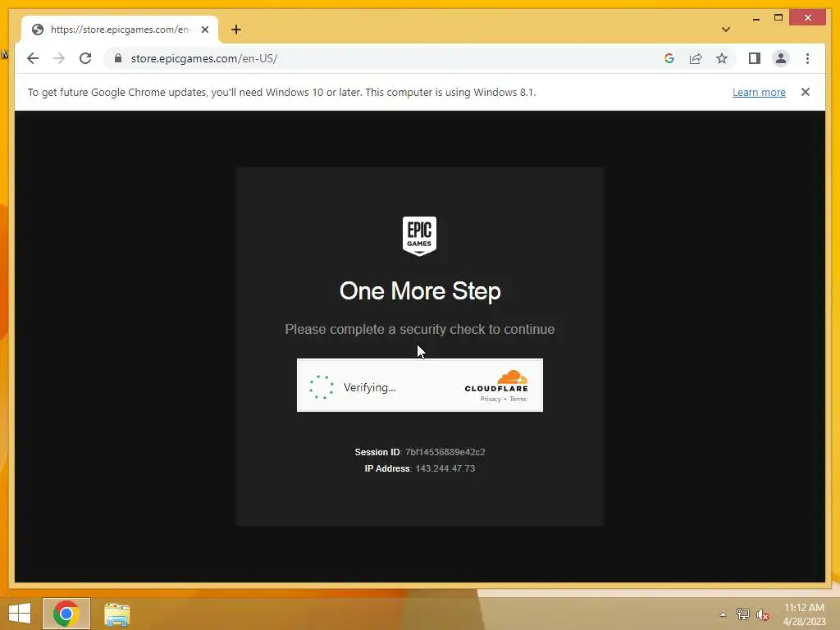Open network status tray icon
The image size is (840, 630).
click(x=742, y=614)
